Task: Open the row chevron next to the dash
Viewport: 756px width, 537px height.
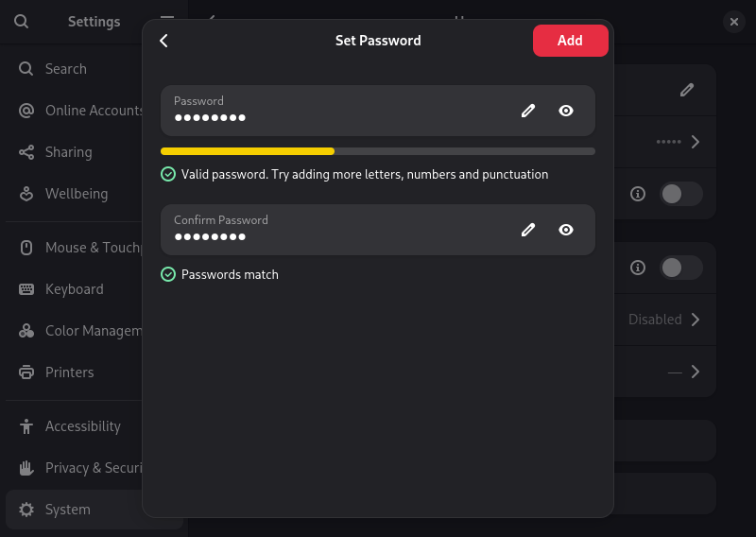Action: tap(696, 372)
